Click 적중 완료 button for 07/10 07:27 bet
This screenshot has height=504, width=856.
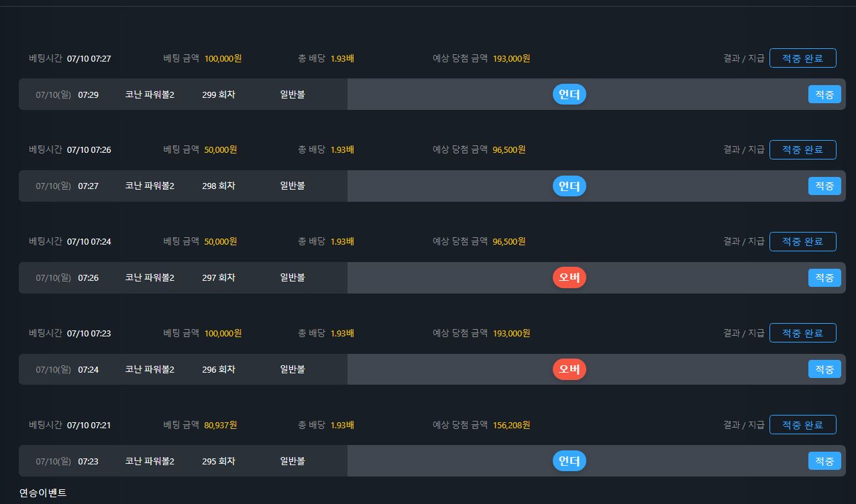point(802,58)
